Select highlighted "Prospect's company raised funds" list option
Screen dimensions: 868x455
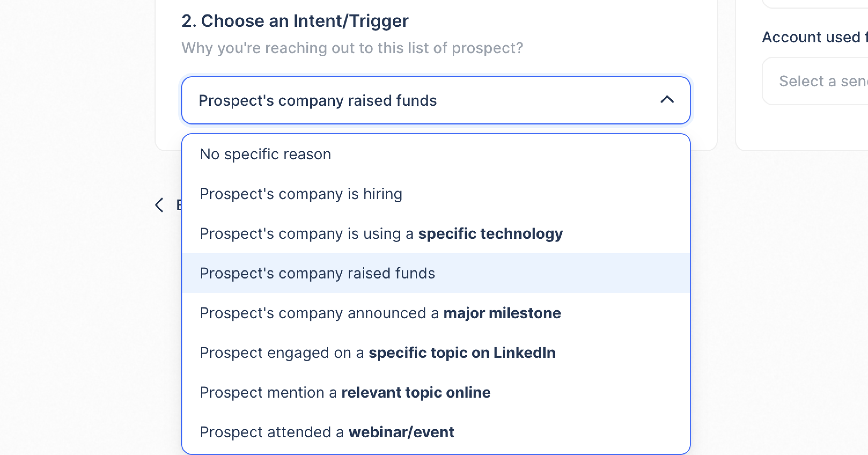[317, 273]
